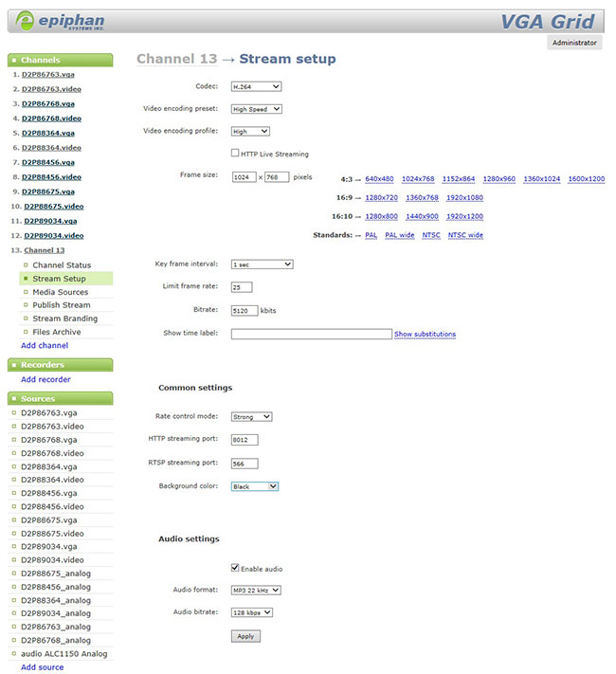Image resolution: width=616 pixels, height=674 pixels.
Task: Expand the Video encoding preset dropdown
Action: [x=256, y=109]
